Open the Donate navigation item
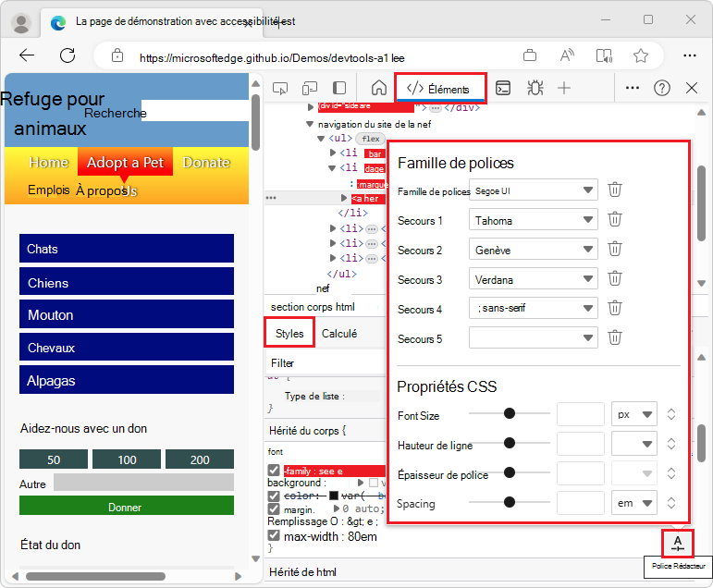The image size is (713, 588). point(206,162)
